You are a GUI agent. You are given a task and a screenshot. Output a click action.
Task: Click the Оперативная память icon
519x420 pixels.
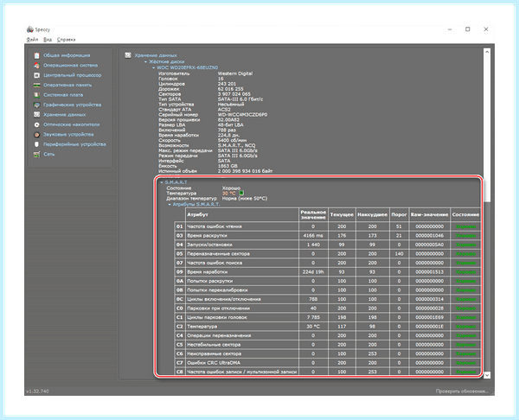[x=36, y=86]
